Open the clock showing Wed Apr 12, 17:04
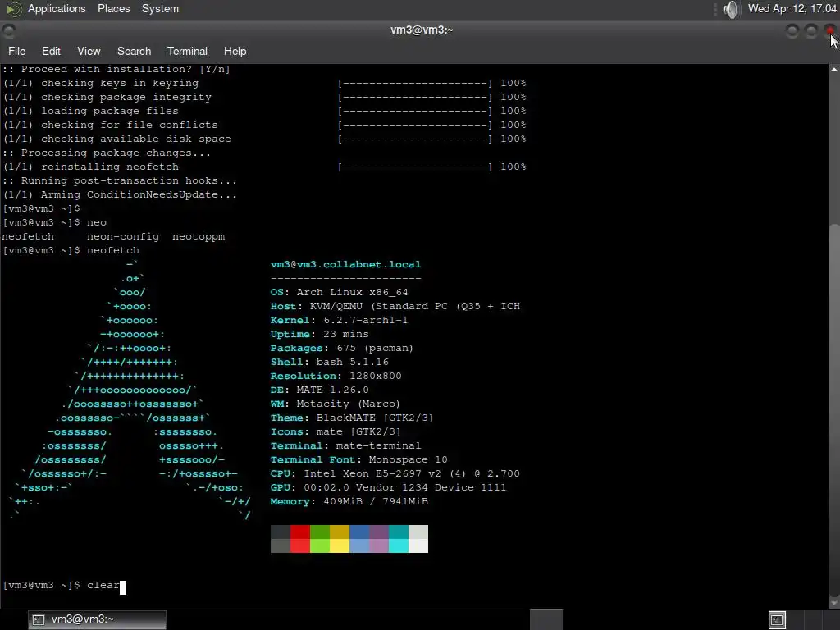Viewport: 840px width, 630px height. 792,8
